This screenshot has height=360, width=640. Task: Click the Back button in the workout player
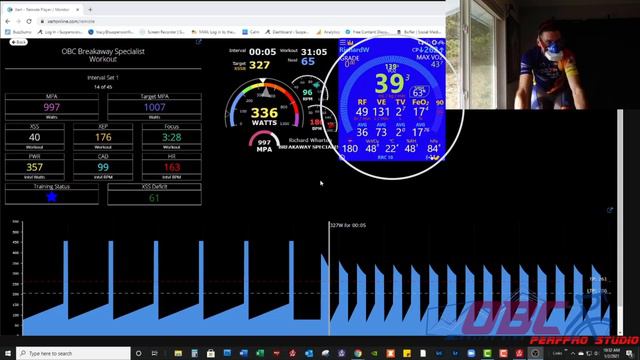[x=18, y=42]
